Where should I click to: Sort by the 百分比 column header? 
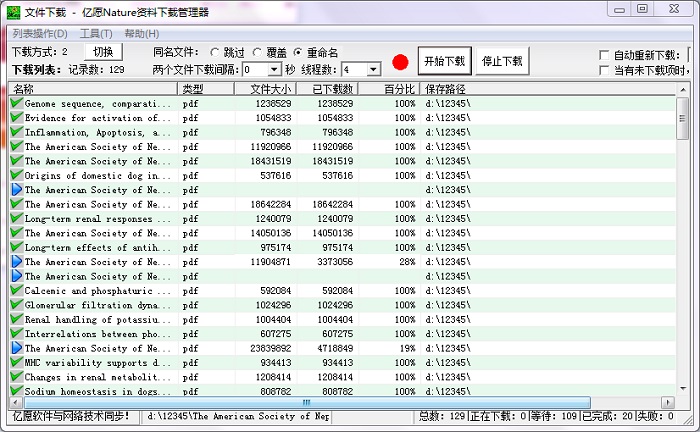tap(389, 89)
